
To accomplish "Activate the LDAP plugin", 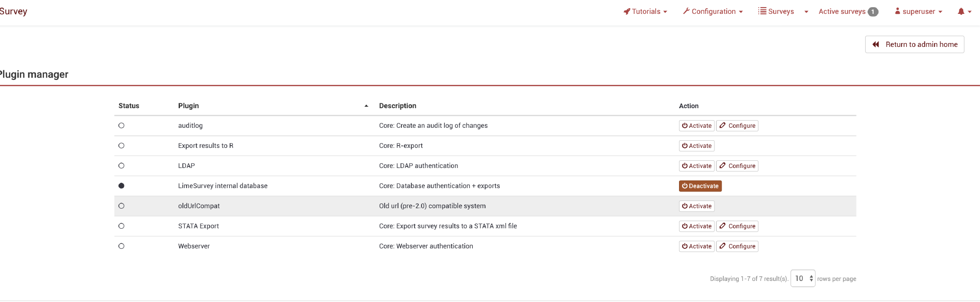I will pyautogui.click(x=697, y=166).
